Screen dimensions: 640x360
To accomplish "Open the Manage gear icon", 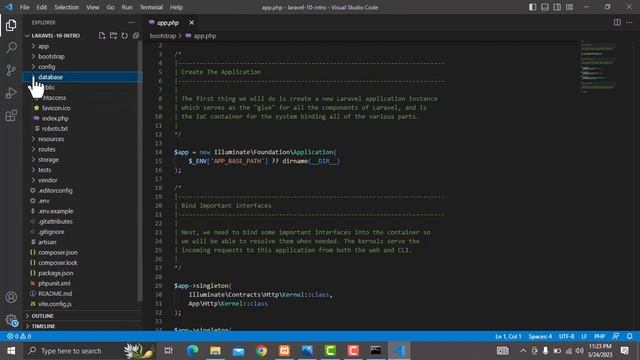I will tap(11, 320).
